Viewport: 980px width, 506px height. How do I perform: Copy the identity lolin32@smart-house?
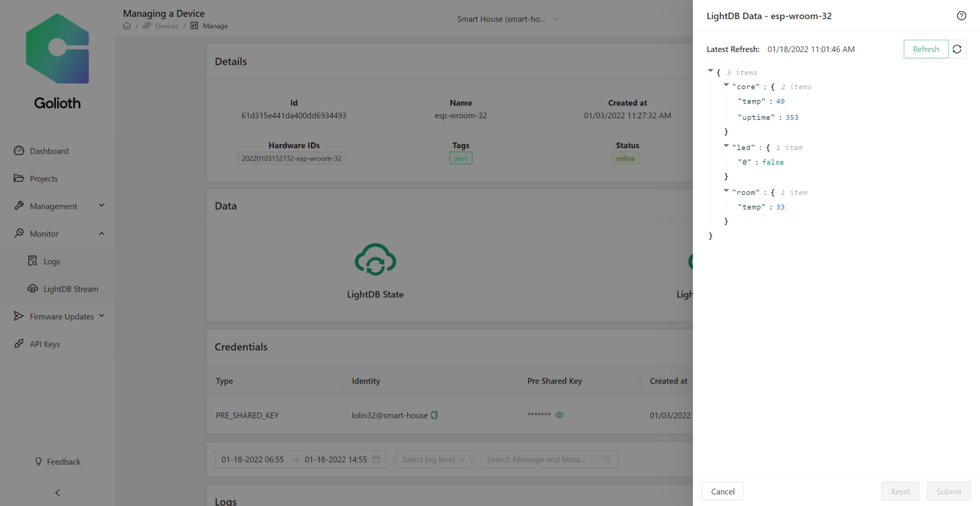point(434,415)
